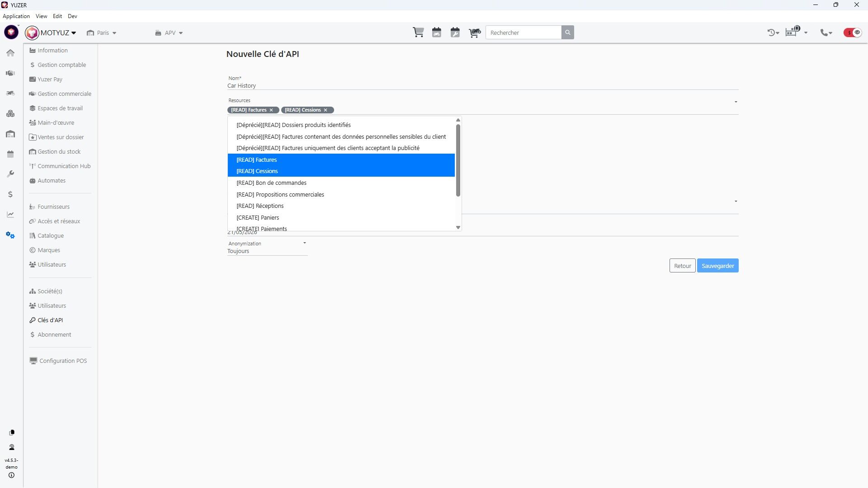Screen dimensions: 868x488
Task: Deselect [READ] Cessions in the list
Action: 257,171
